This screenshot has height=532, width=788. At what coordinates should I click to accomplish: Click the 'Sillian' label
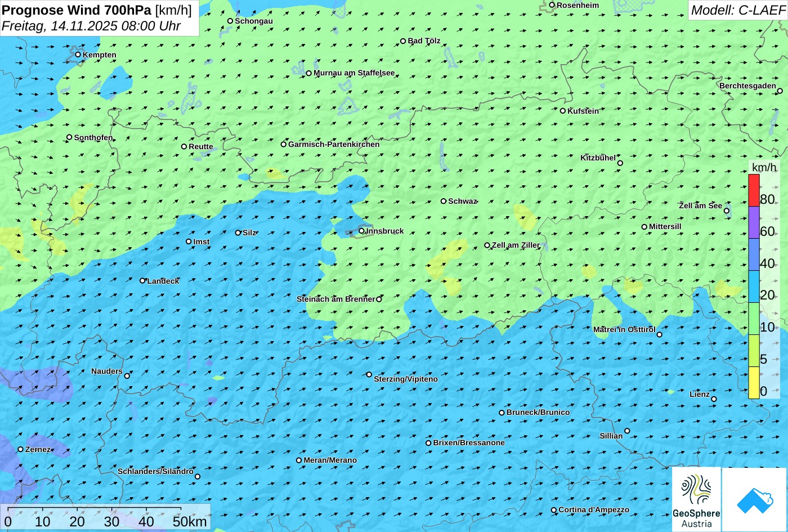pyautogui.click(x=611, y=436)
